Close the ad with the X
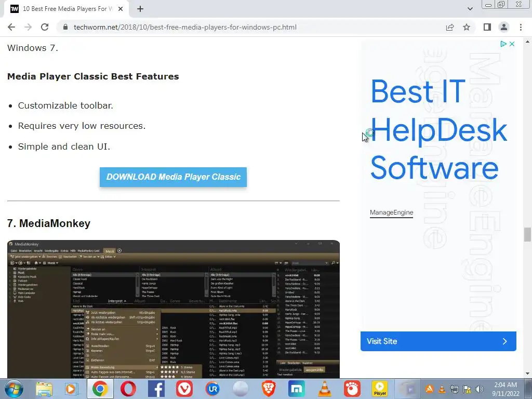 [512, 44]
